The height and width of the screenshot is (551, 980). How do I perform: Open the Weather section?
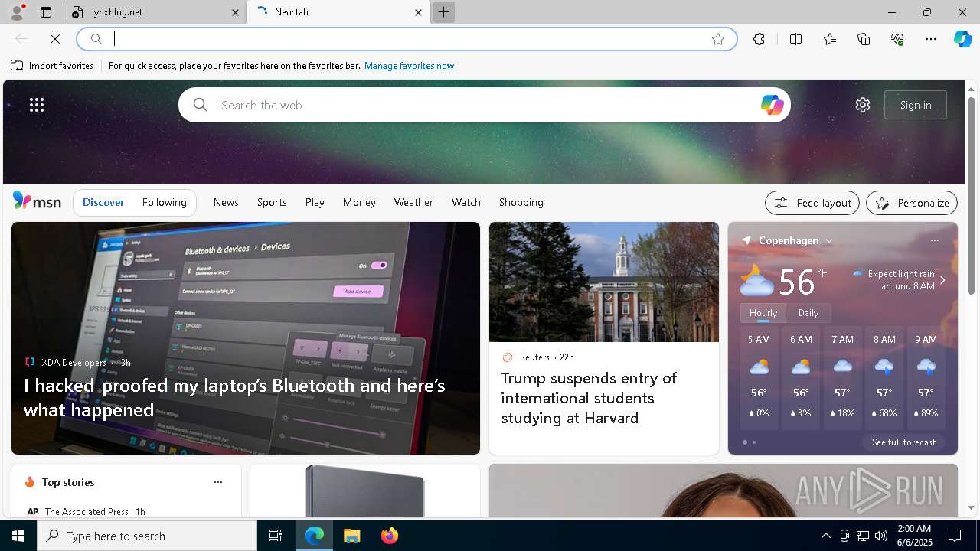pos(413,202)
